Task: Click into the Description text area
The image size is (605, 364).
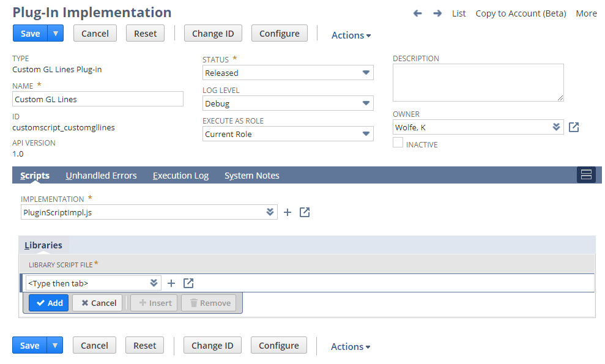Action: pyautogui.click(x=478, y=83)
